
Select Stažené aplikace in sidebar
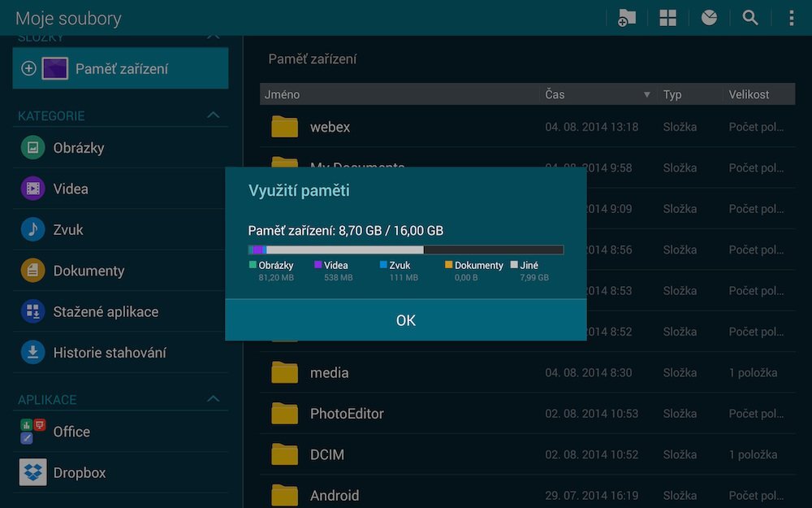[105, 311]
